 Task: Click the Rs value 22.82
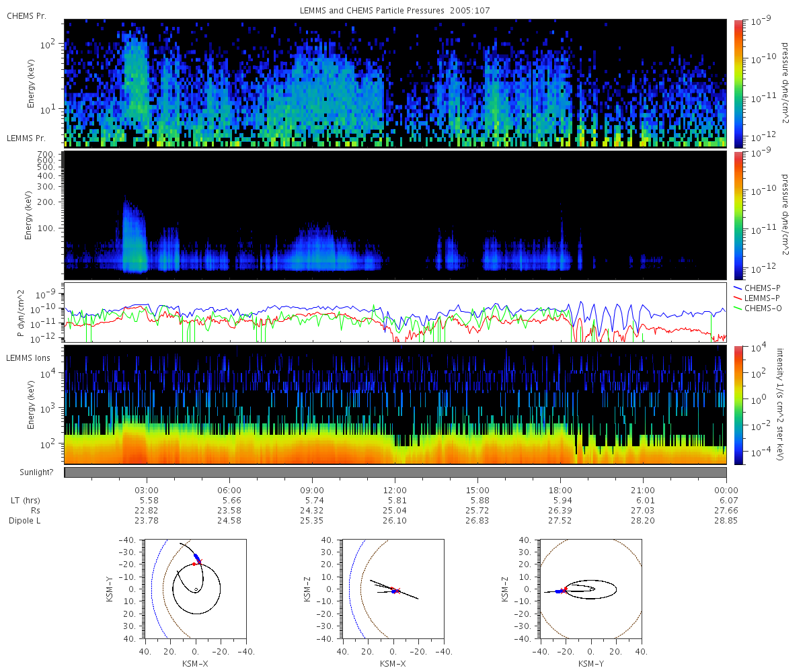[147, 511]
